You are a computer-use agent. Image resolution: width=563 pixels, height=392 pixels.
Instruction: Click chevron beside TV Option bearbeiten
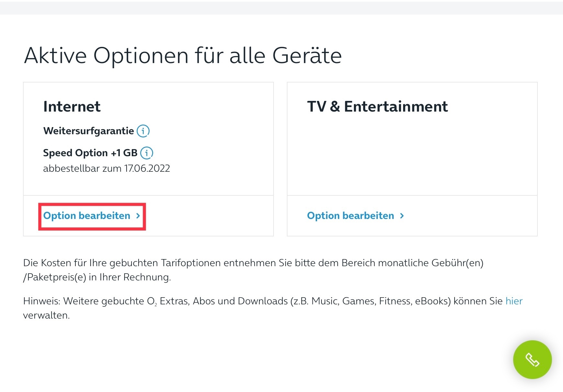402,216
